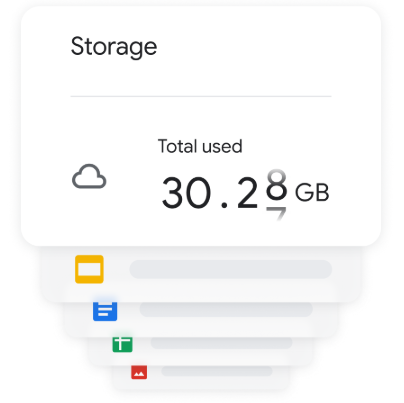
Task: Select the Sheets file row card
Action: pyautogui.click(x=201, y=351)
